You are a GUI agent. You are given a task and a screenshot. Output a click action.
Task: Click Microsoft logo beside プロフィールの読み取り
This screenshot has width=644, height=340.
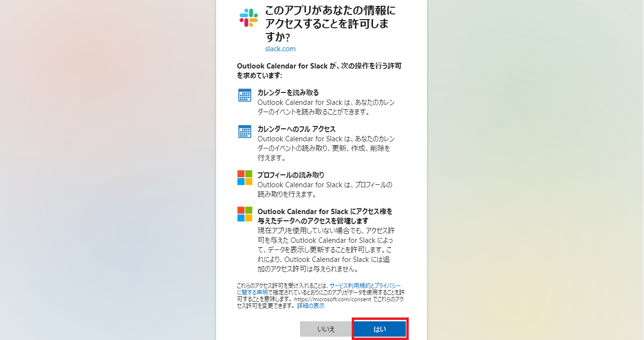[245, 178]
